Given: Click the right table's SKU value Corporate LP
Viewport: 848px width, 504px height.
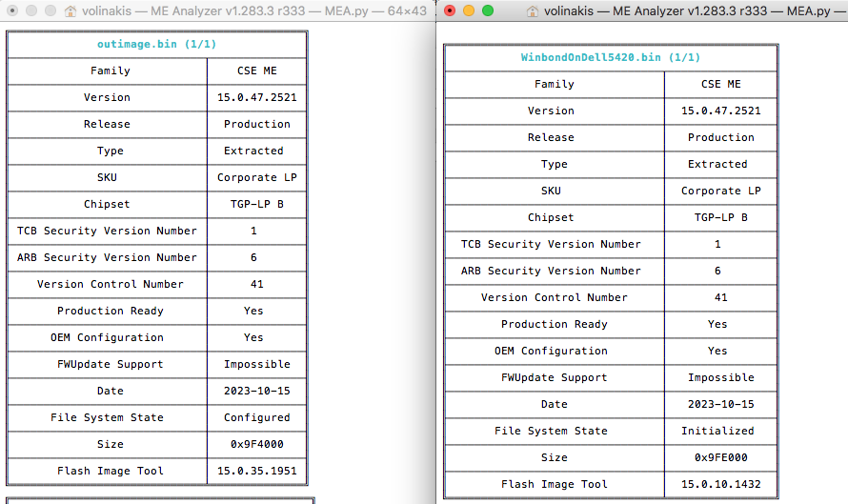Looking at the screenshot, I should (x=720, y=191).
